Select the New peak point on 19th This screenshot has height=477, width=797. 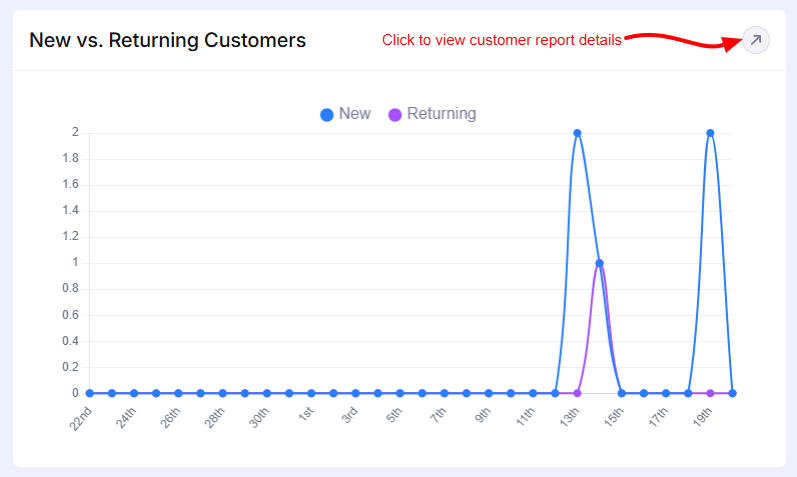[x=710, y=133]
